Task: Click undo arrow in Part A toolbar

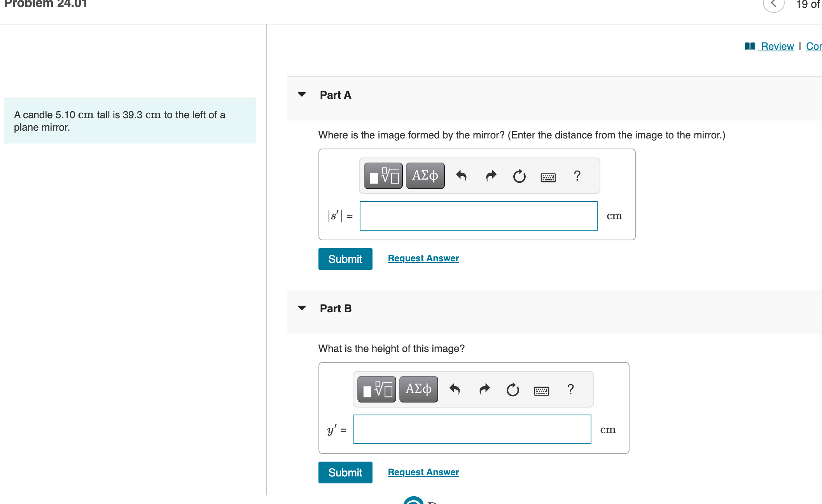Action: (461, 176)
